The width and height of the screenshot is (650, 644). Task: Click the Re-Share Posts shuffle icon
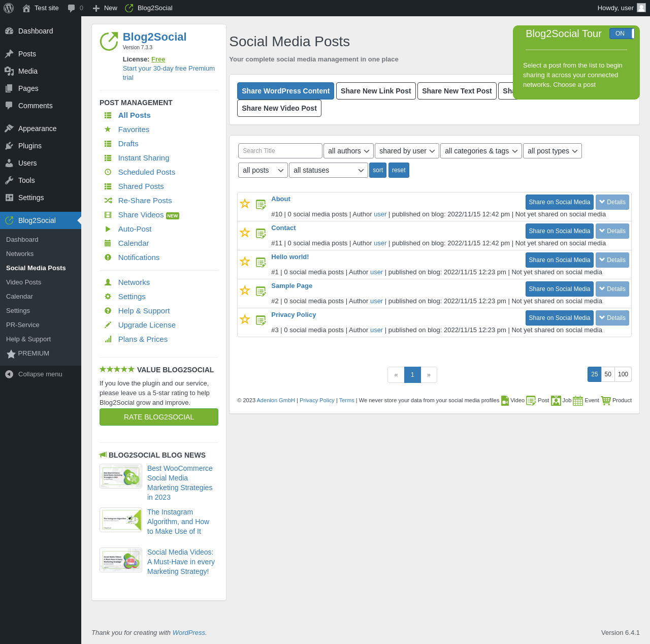[x=108, y=201]
